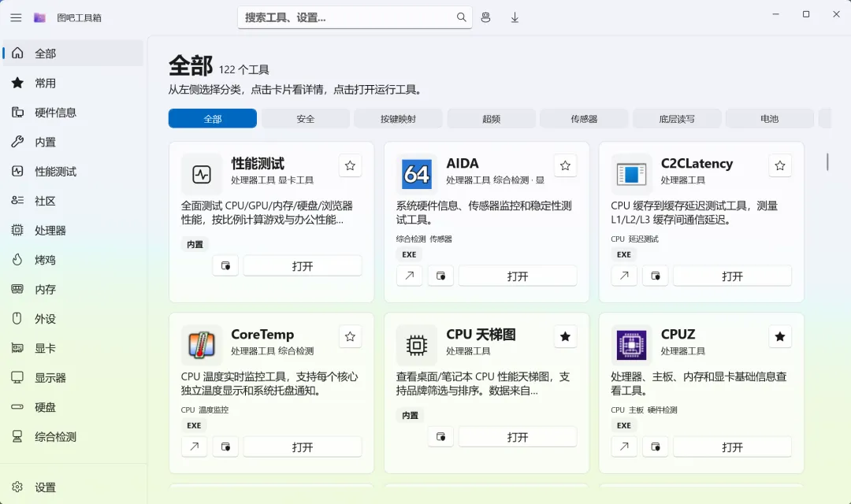
Task: Click the 122 个工具 count text
Action: click(243, 69)
